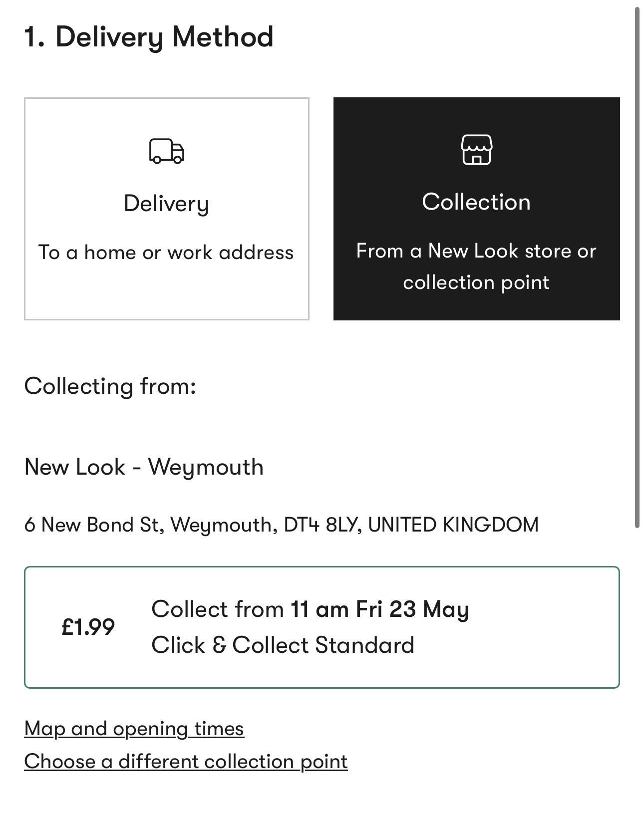Click the "Click & Collect Standard" label text
The image size is (644, 816).
click(283, 645)
